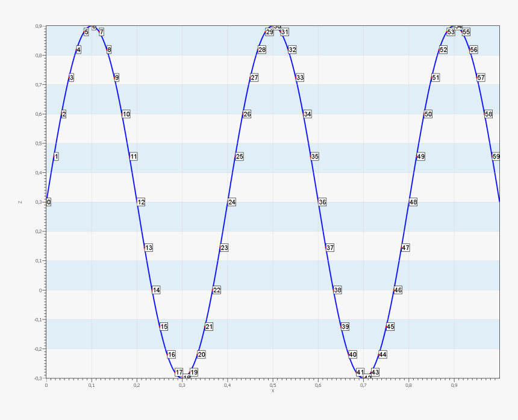Click the data label 33

pos(300,78)
